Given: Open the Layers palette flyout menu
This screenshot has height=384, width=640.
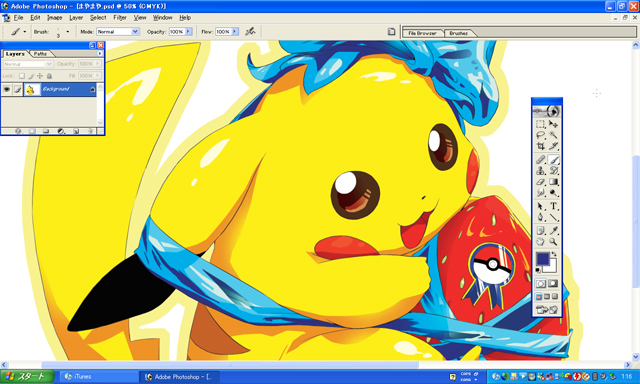Looking at the screenshot, I should click(100, 53).
